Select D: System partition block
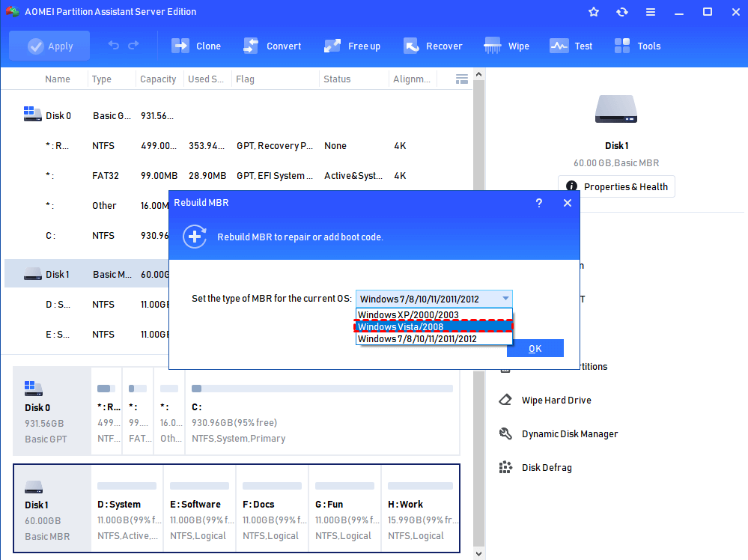This screenshot has width=748, height=560. (127, 508)
